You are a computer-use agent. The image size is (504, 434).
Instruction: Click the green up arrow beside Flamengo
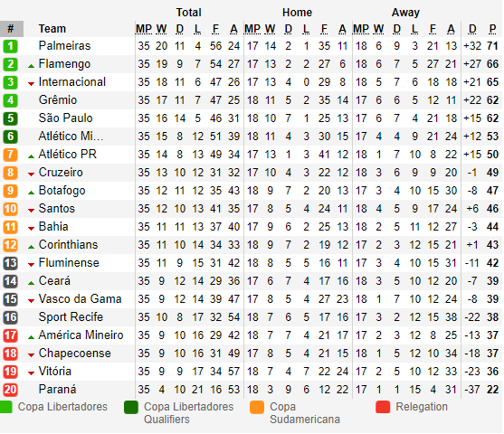pyautogui.click(x=31, y=66)
